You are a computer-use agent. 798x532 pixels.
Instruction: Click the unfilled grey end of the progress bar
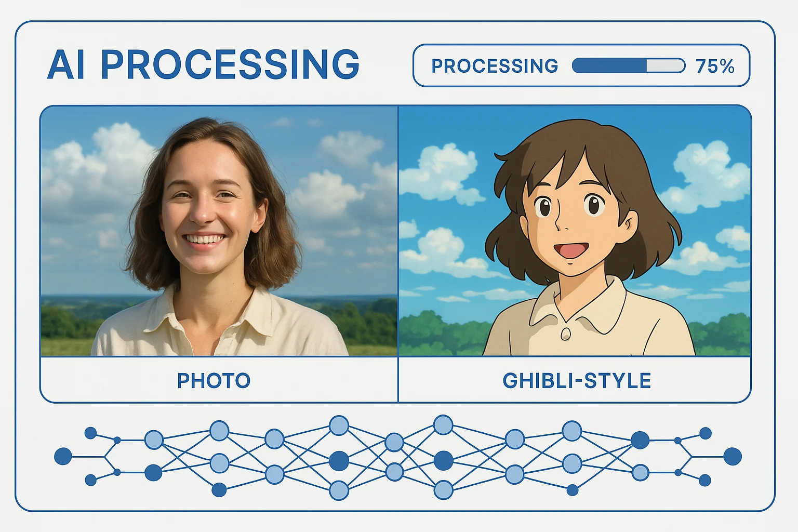tap(666, 65)
